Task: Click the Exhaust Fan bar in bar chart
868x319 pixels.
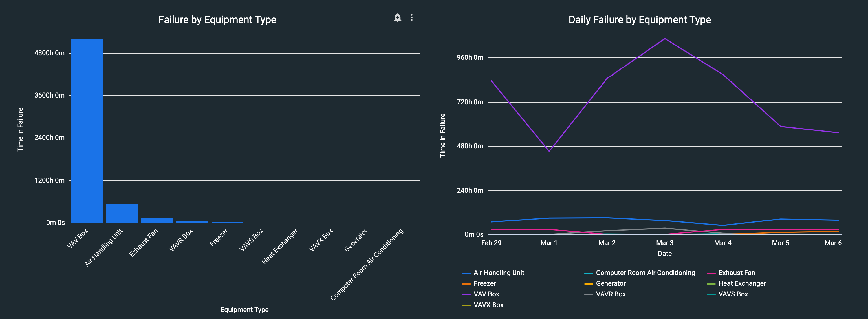Action: tap(157, 220)
